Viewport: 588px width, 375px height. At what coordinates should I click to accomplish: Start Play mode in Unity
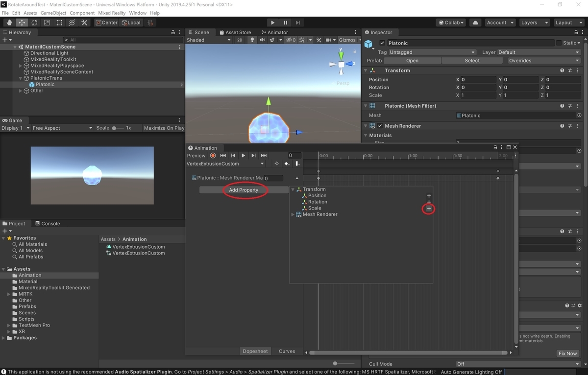click(273, 23)
